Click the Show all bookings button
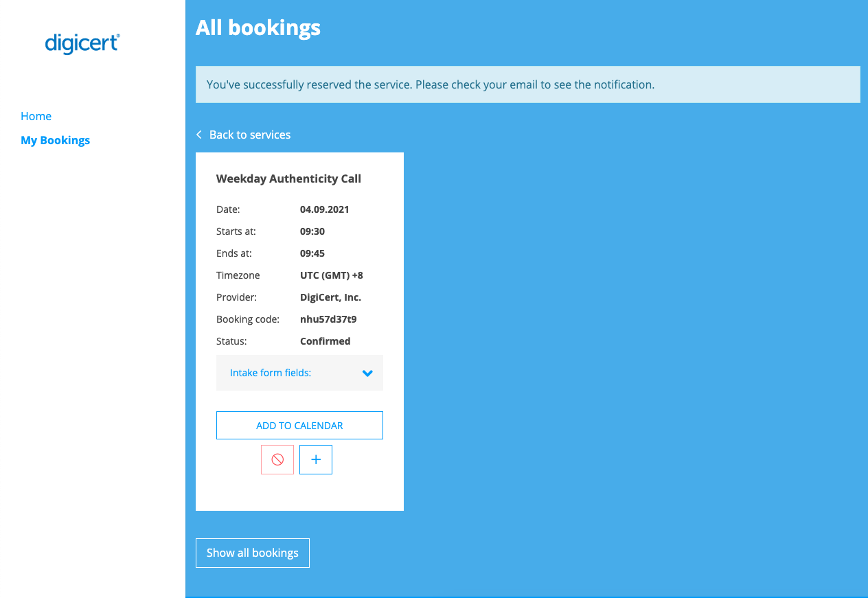The image size is (868, 598). click(x=253, y=553)
